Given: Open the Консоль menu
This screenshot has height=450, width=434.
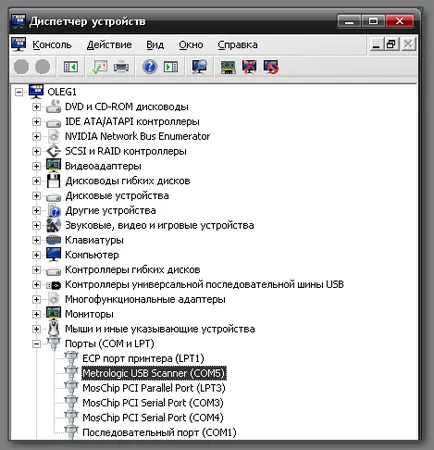Looking at the screenshot, I should tap(52, 45).
